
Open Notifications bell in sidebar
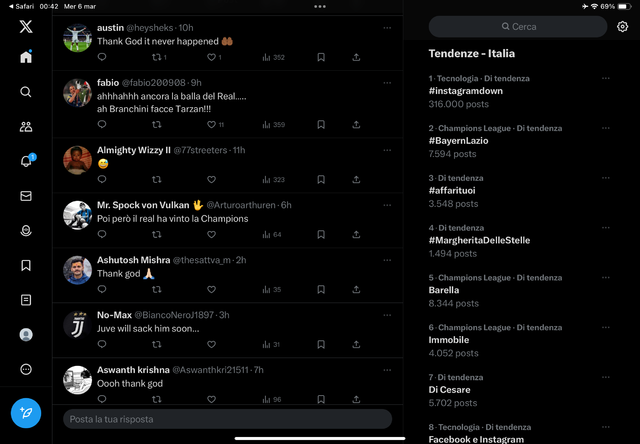[x=26, y=161]
